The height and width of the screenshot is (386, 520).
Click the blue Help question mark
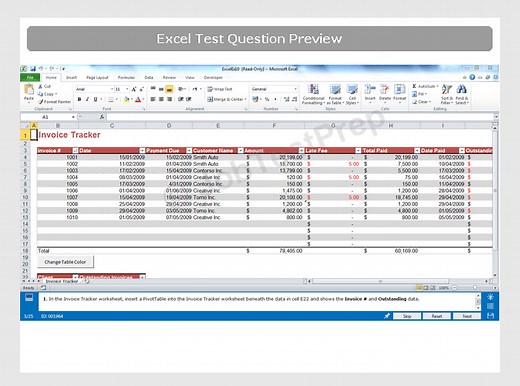[472, 77]
